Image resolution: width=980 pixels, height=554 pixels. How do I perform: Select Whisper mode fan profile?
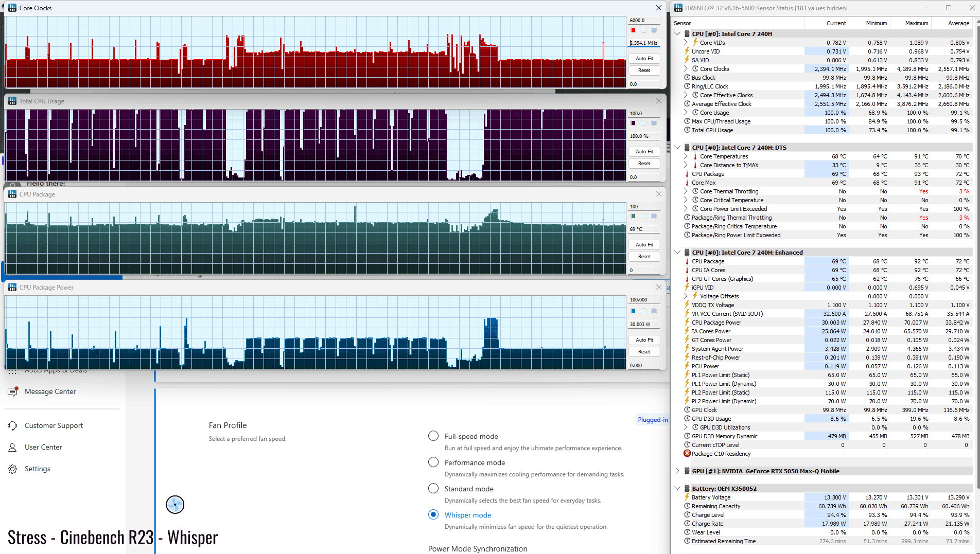click(x=433, y=515)
